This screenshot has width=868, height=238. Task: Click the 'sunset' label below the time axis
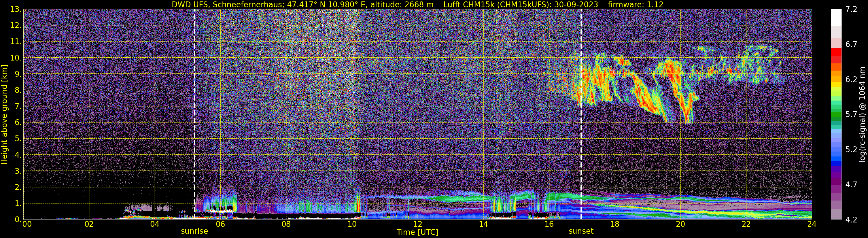coord(581,231)
